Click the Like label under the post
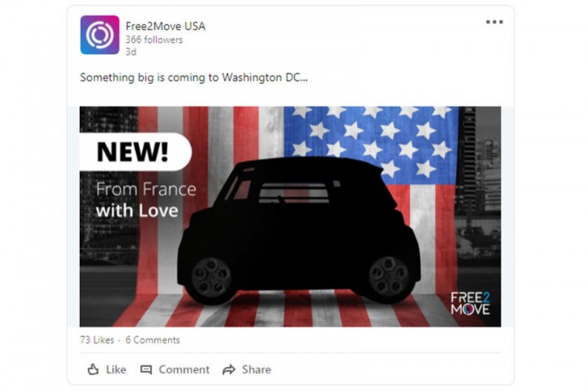Viewport: 588px width, 392px height. [116, 369]
